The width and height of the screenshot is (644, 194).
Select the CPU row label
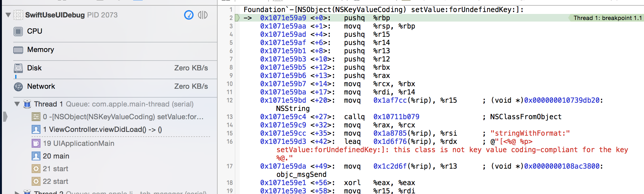tap(35, 31)
